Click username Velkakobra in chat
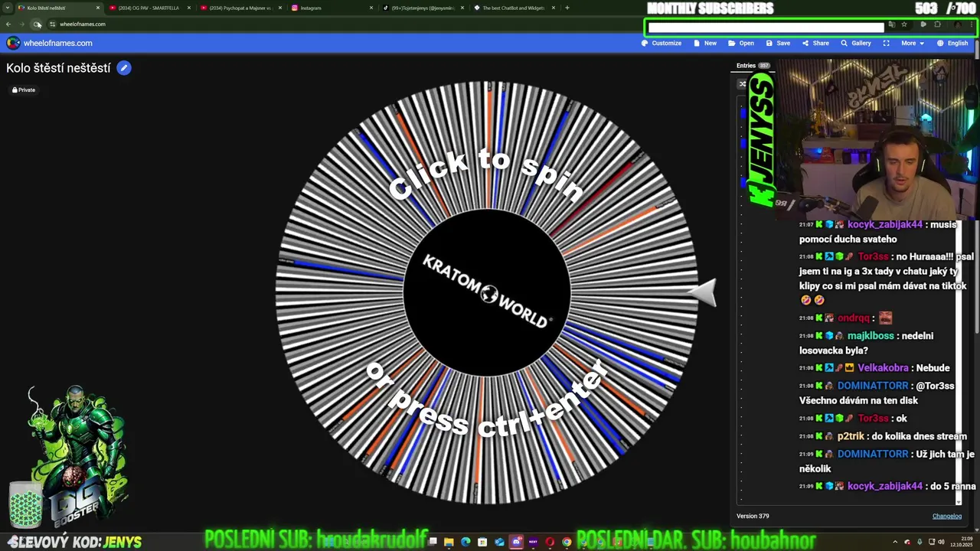Image resolution: width=980 pixels, height=551 pixels. pyautogui.click(x=883, y=368)
